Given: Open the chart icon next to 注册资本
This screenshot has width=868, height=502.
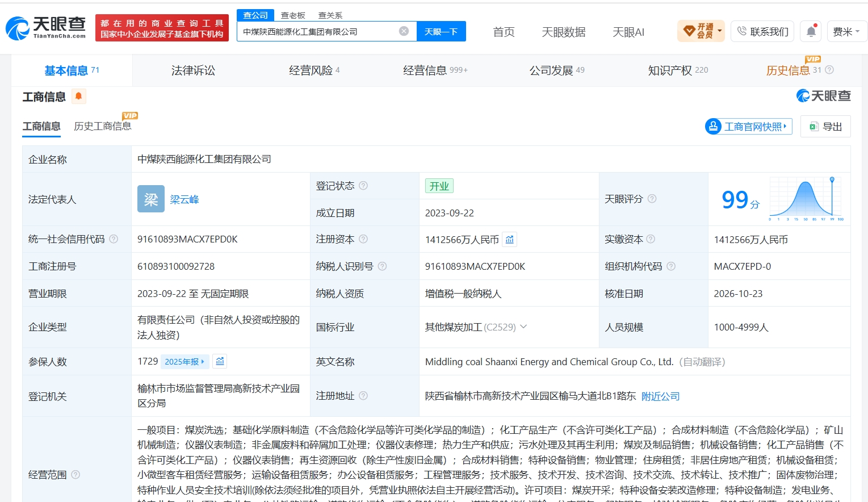Looking at the screenshot, I should point(510,240).
